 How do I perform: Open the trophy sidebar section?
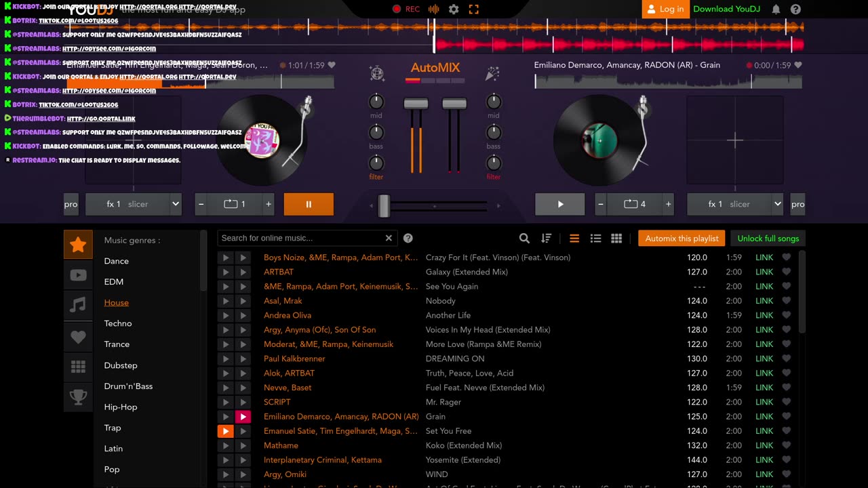[78, 397]
